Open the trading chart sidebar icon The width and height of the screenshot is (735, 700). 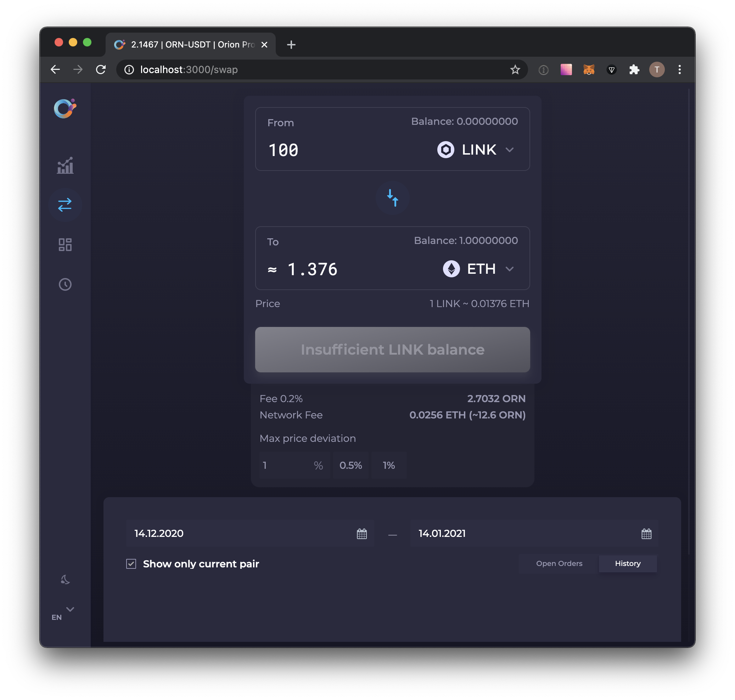[65, 165]
